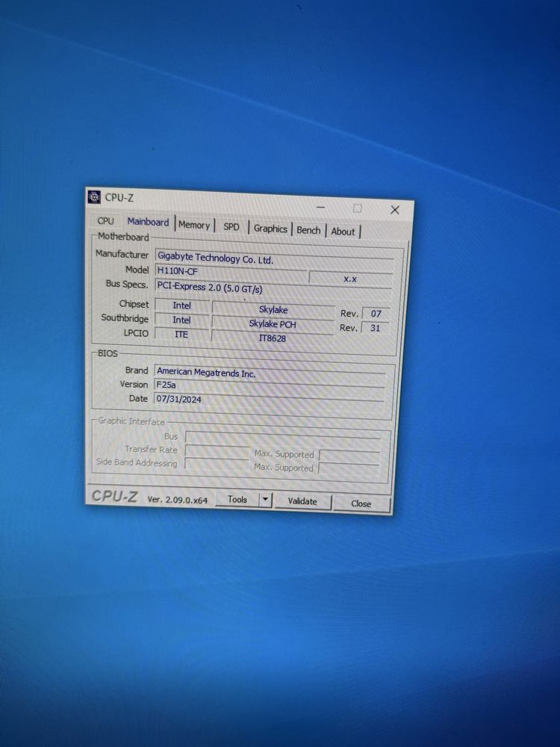Expand the Tools dropdown arrow

click(x=265, y=500)
